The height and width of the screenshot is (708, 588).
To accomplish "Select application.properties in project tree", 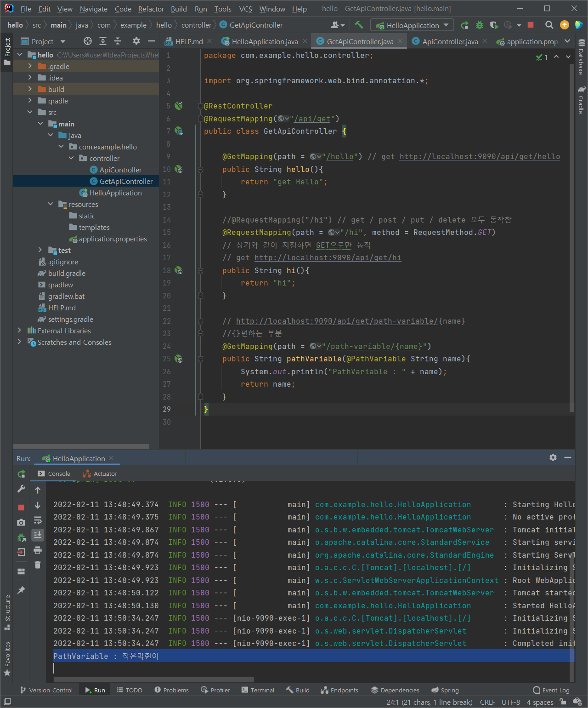I will click(108, 239).
